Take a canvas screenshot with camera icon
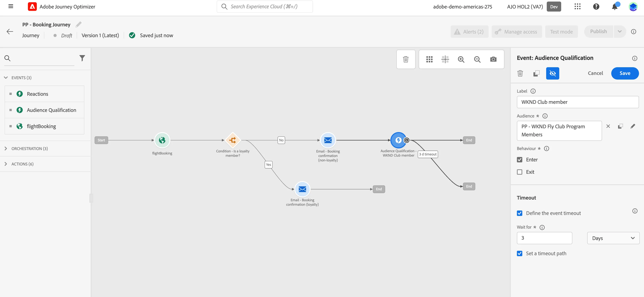The width and height of the screenshot is (644, 297). [x=493, y=59]
